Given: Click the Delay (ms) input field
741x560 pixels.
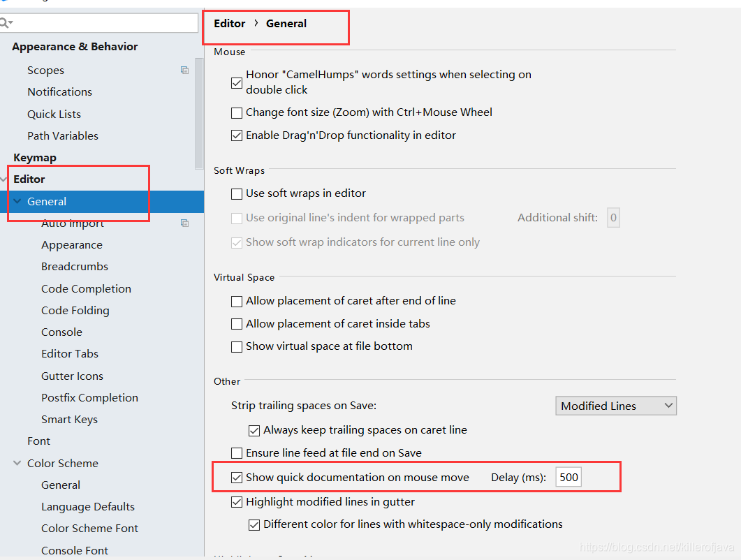Looking at the screenshot, I should click(568, 478).
